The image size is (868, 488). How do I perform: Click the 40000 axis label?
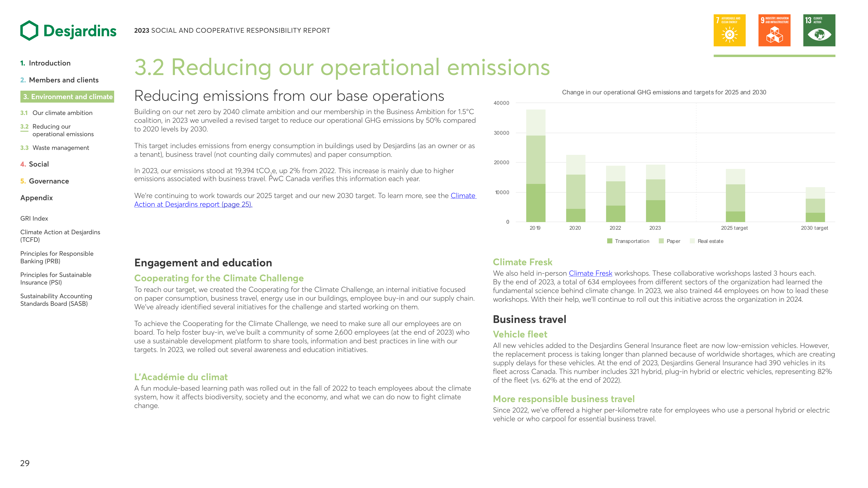click(501, 103)
